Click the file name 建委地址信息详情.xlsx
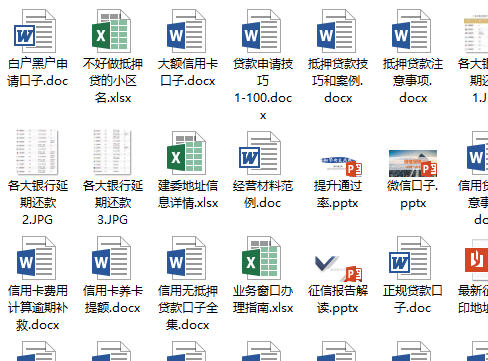The height and width of the screenshot is (361, 488). click(188, 194)
